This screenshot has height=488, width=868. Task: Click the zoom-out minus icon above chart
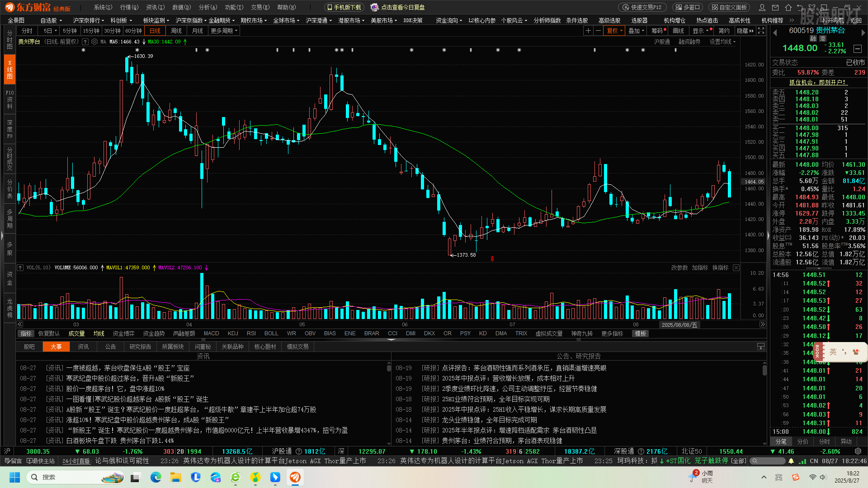[598, 31]
